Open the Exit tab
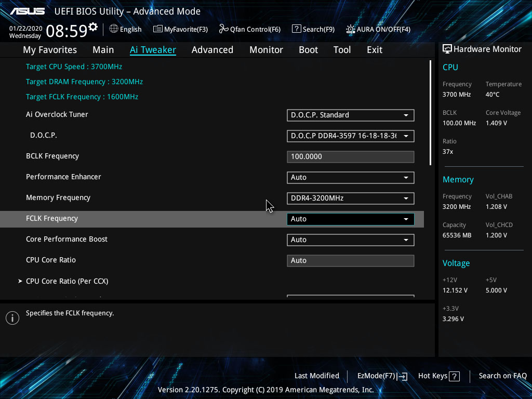 click(375, 50)
